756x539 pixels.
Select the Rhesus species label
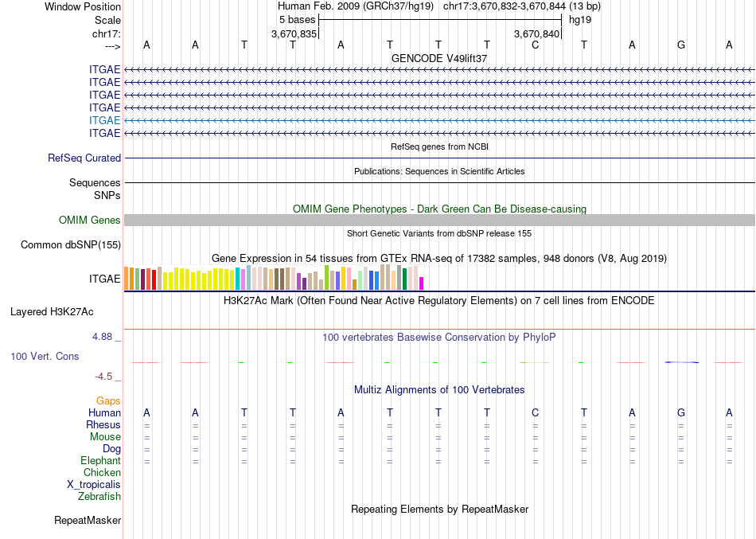[x=103, y=424]
